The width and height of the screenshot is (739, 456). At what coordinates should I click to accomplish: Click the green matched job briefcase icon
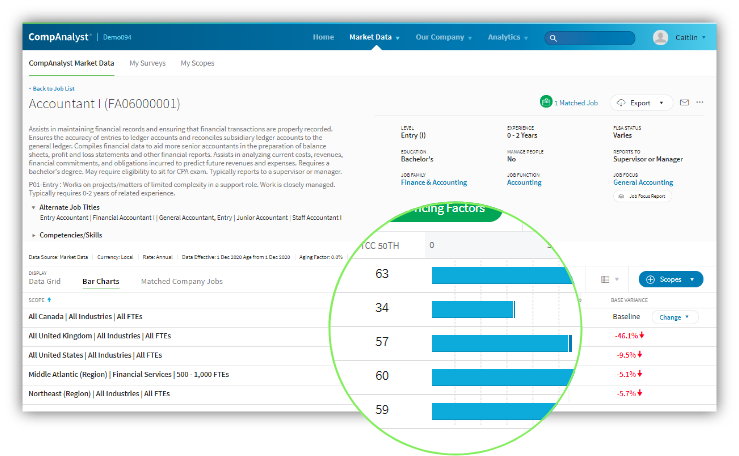coord(546,102)
